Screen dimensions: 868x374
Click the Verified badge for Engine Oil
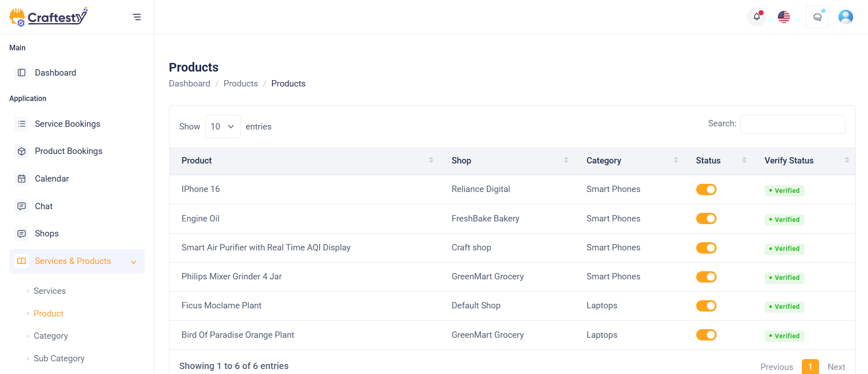(x=785, y=220)
